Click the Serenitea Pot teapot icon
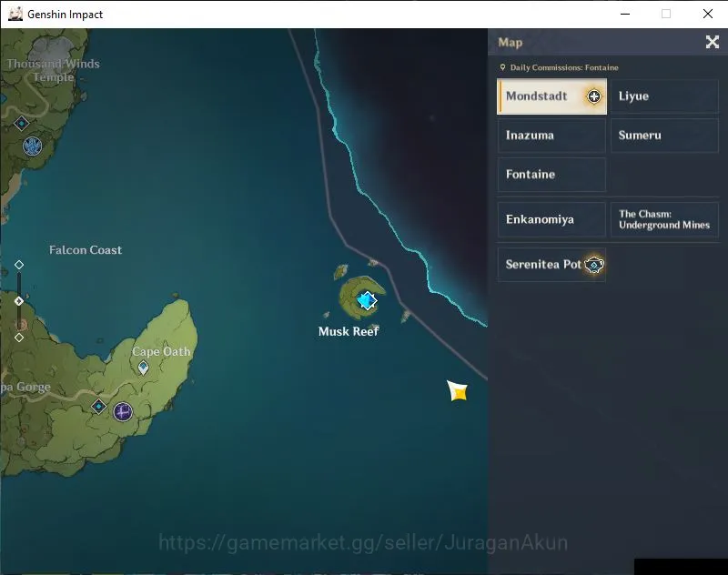The width and height of the screenshot is (728, 575). coord(594,265)
